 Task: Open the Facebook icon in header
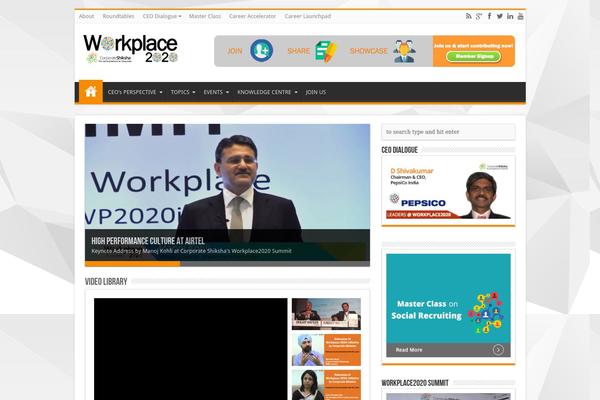click(x=489, y=16)
